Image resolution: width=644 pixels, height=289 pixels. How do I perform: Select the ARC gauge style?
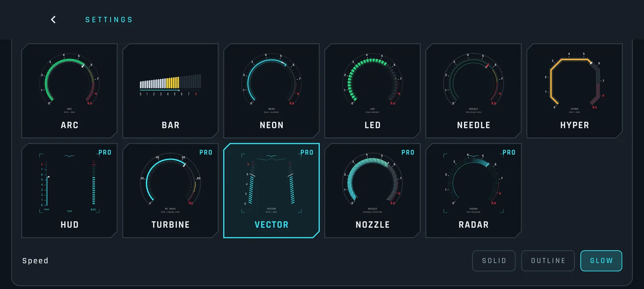69,91
